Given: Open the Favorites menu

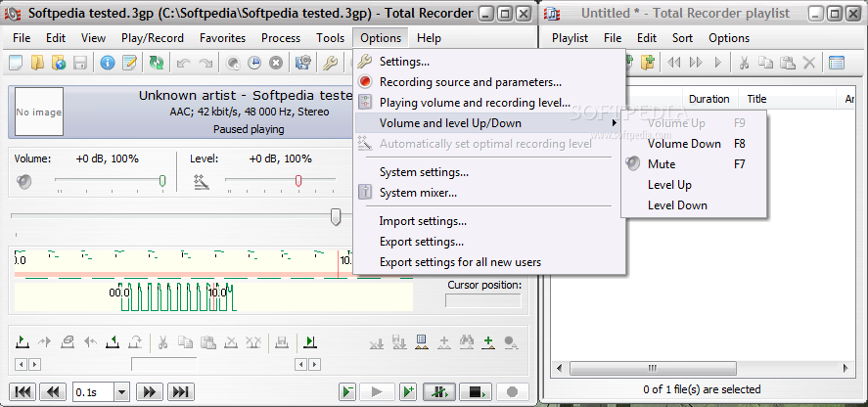Looking at the screenshot, I should pyautogui.click(x=222, y=38).
